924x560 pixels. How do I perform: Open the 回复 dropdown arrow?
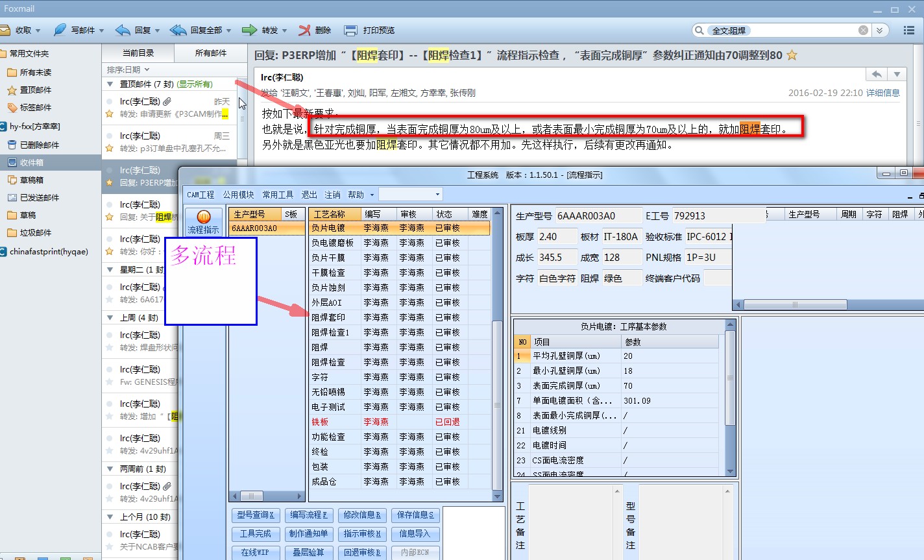[156, 30]
